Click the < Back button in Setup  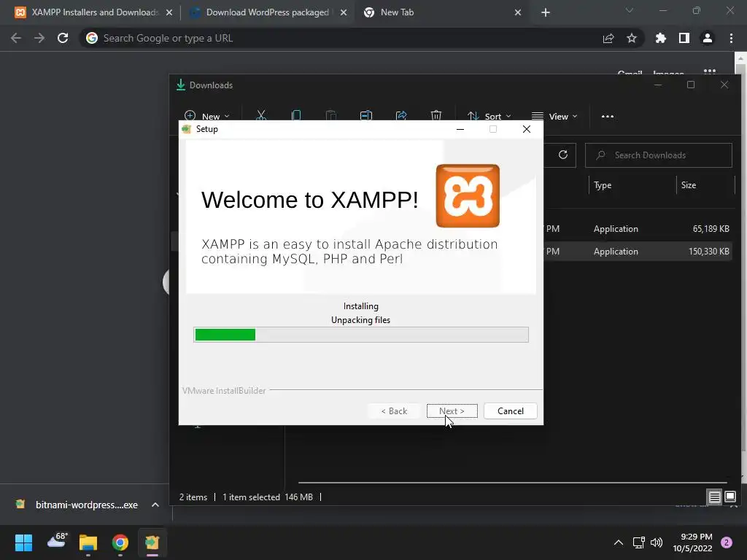tap(394, 411)
